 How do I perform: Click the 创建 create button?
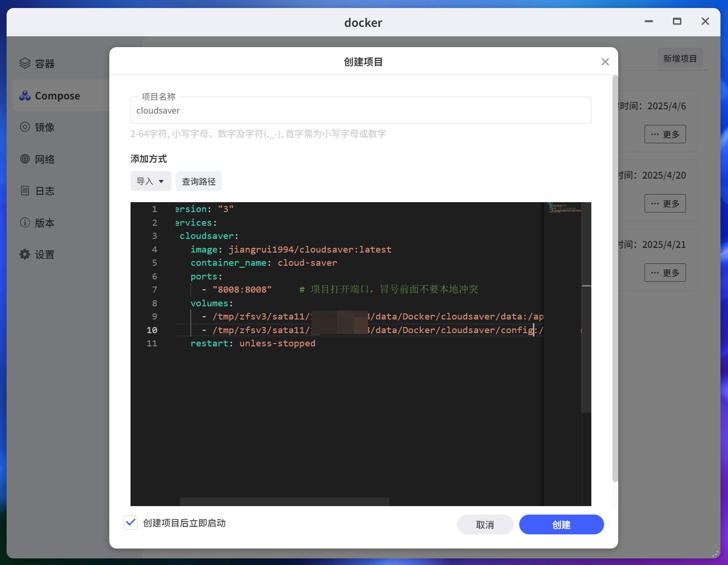tap(562, 524)
